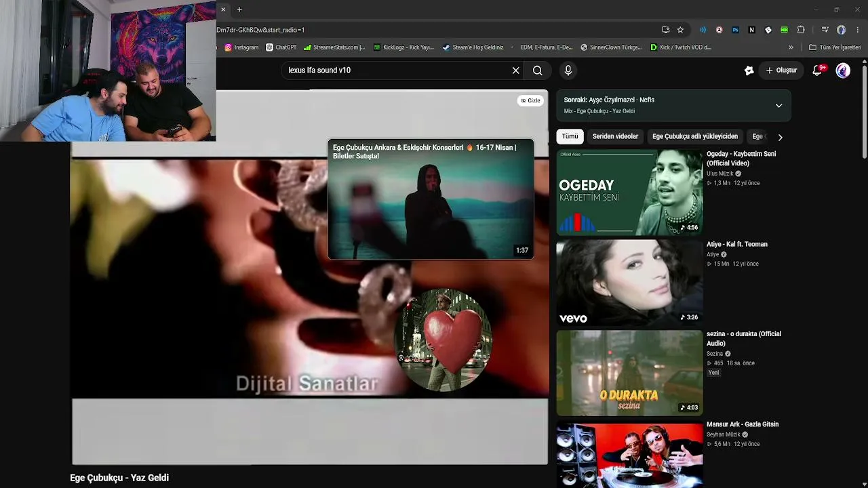Visit the Atiye channel
Screen dimensions: 868x488
(713, 254)
